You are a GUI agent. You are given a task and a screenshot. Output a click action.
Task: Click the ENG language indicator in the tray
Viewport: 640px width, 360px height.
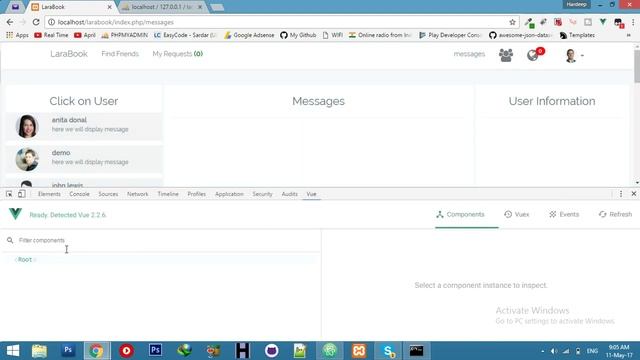[x=592, y=351]
